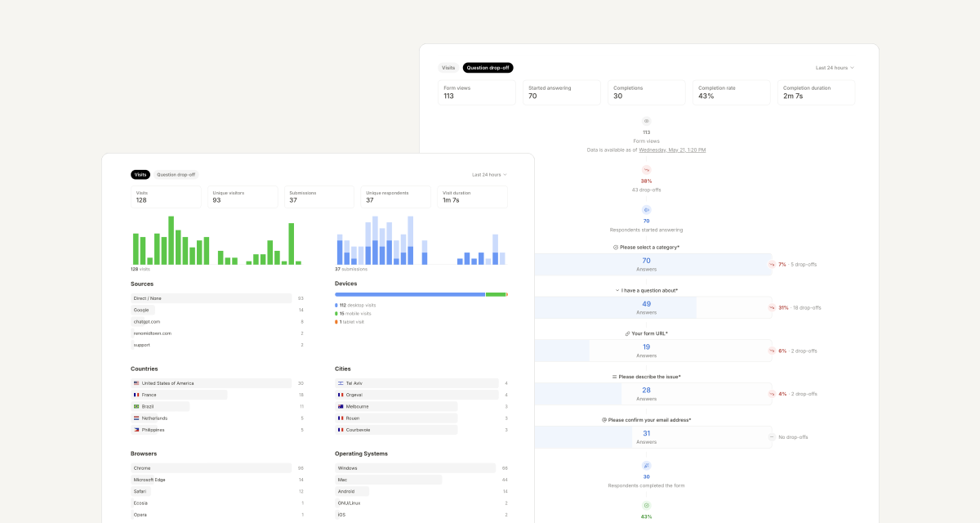Open Last 24 hours dropdown in back drop-off window
This screenshot has height=523, width=980.
click(x=835, y=68)
